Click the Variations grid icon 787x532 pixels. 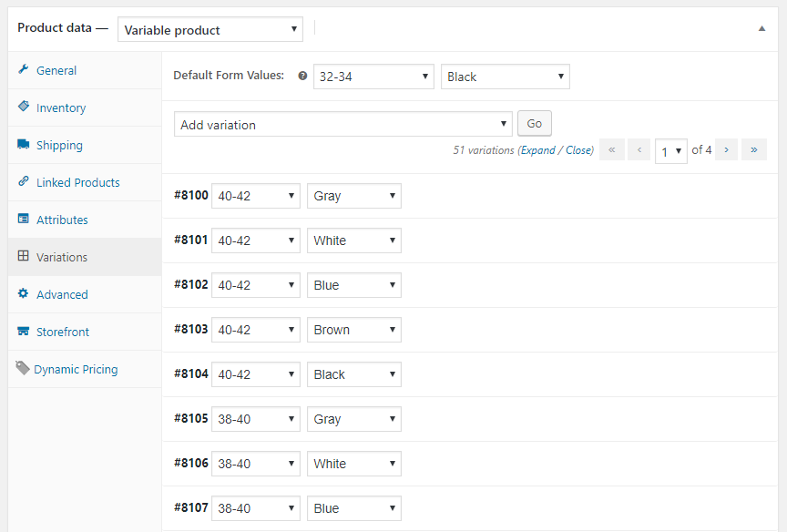click(23, 255)
